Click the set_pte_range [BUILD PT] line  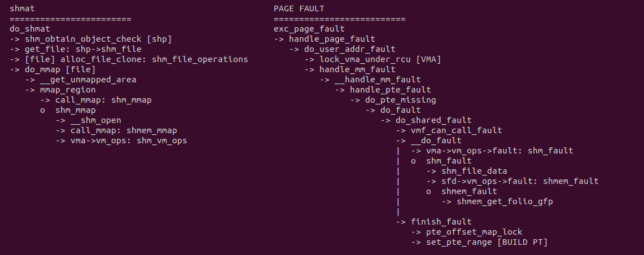tap(487, 242)
